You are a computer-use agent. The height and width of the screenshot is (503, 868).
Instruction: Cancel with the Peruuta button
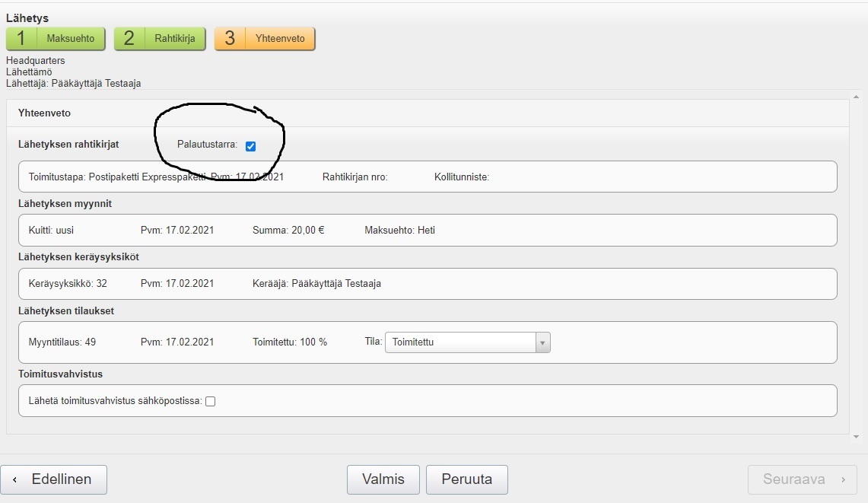[x=466, y=479]
